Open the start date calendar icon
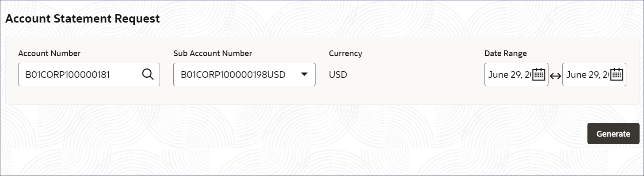 [x=538, y=74]
